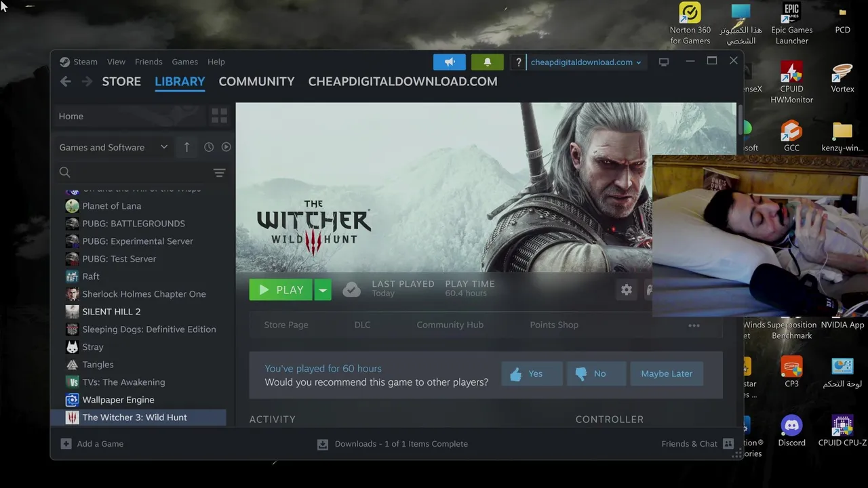Viewport: 868px width, 488px height.
Task: Click the library search magnifier icon
Action: [x=64, y=172]
